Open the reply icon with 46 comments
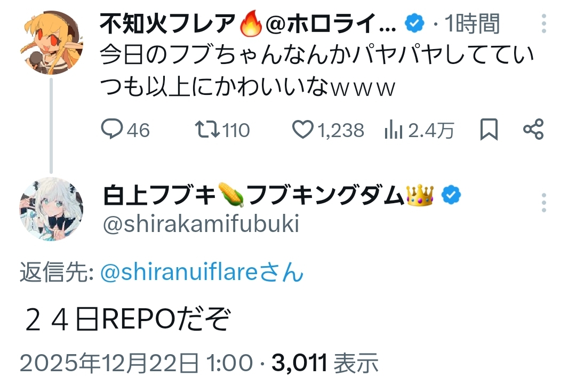 click(112, 130)
